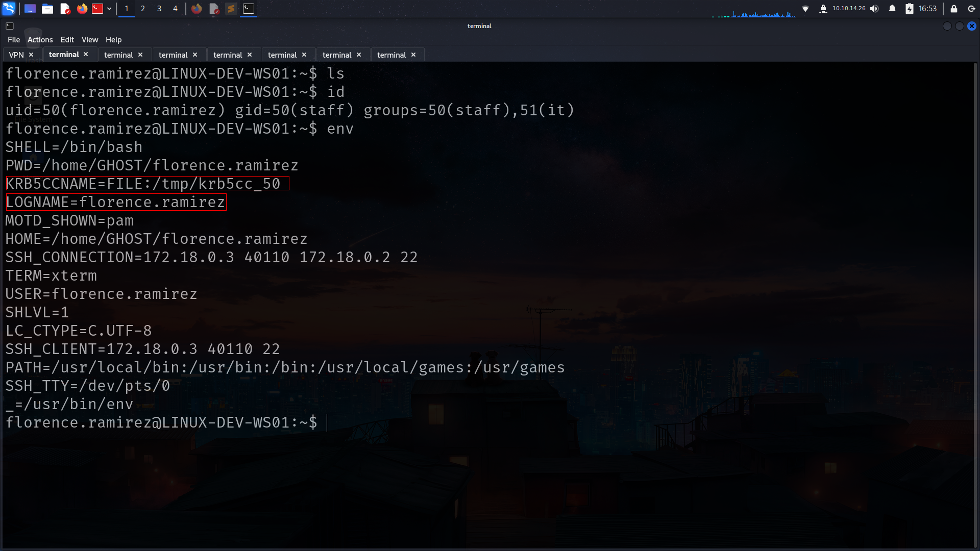Switch to workspace 1
This screenshot has height=551, width=980.
[127, 9]
